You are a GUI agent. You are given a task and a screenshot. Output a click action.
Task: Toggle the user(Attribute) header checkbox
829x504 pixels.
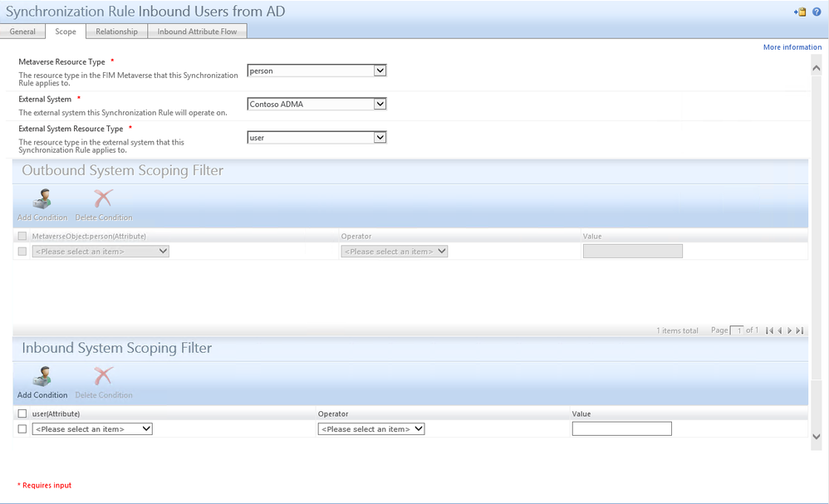pos(20,413)
